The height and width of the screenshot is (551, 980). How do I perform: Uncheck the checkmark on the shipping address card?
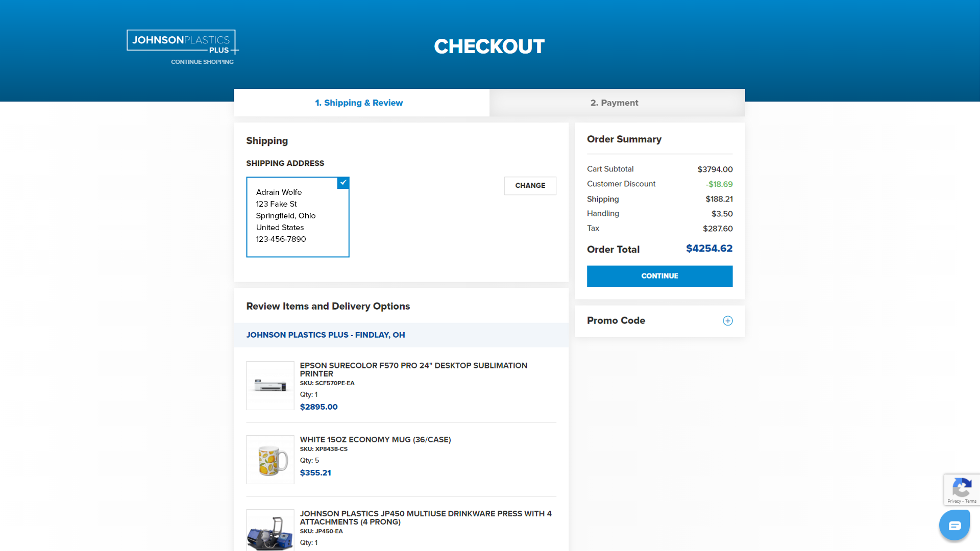[343, 183]
